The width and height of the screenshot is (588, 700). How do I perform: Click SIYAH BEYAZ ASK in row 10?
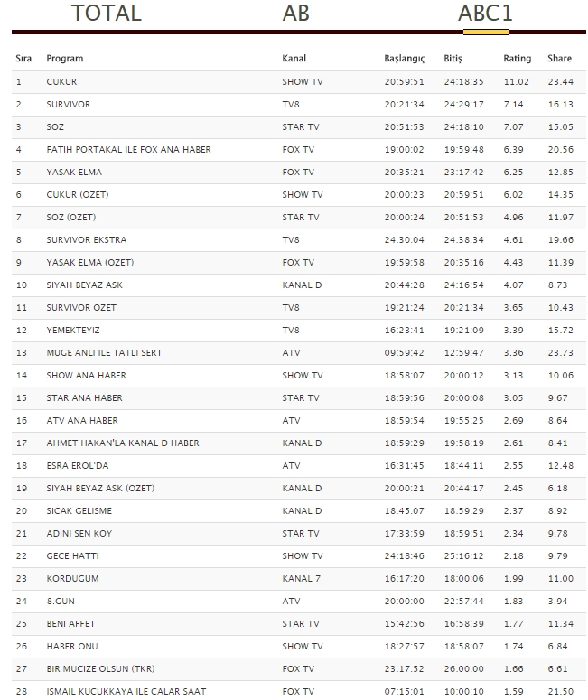pos(84,285)
